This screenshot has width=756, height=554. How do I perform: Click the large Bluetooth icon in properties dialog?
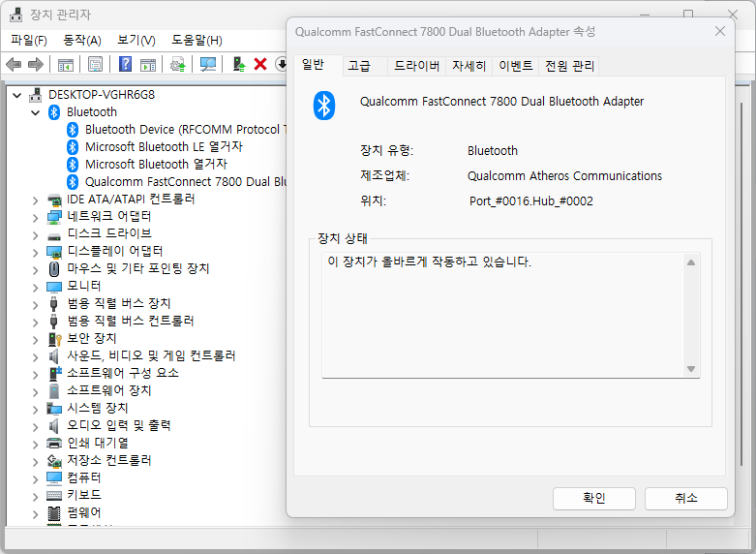coord(324,106)
